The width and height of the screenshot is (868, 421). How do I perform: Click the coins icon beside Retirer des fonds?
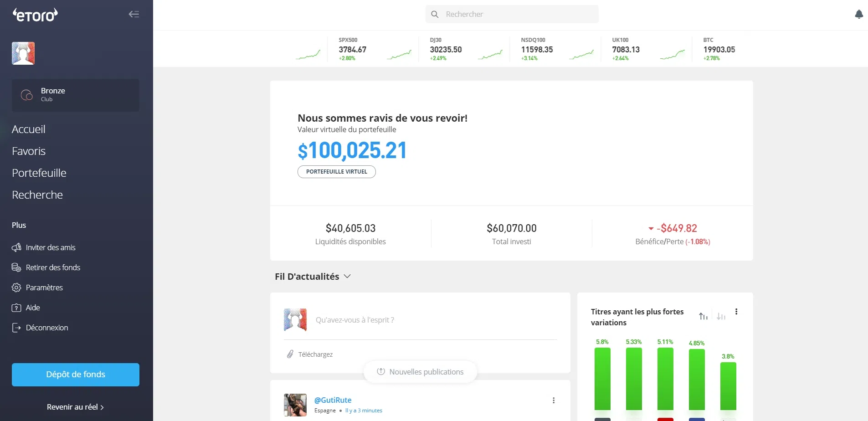pyautogui.click(x=16, y=267)
